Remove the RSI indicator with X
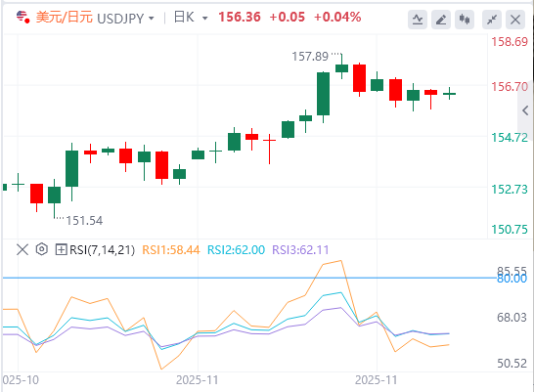 (x=22, y=249)
